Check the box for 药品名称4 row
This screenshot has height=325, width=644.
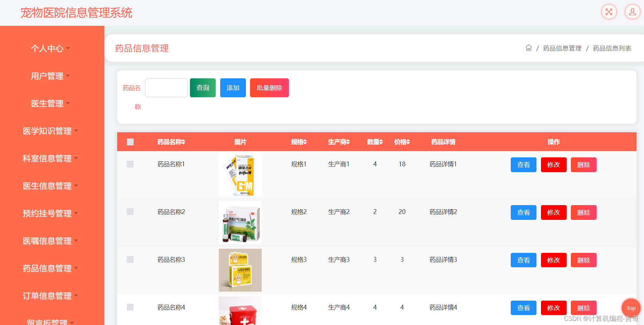(130, 307)
